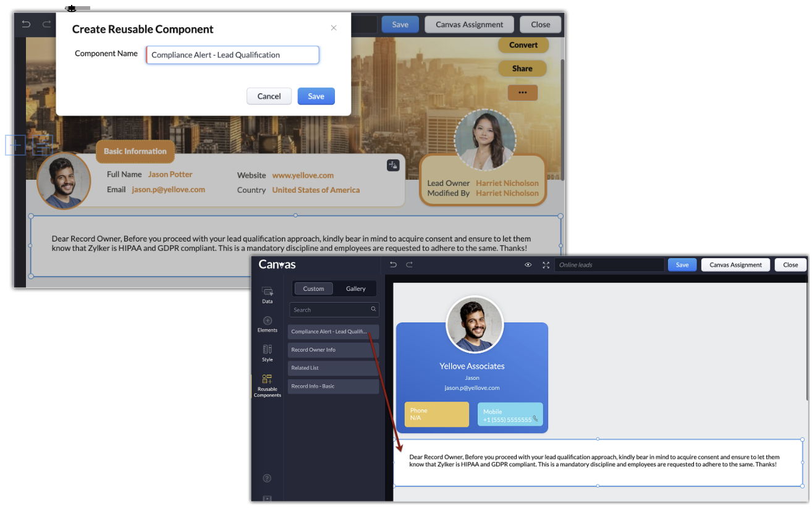The height and width of the screenshot is (509, 812).
Task: Open the Style panel icon
Action: click(x=267, y=353)
